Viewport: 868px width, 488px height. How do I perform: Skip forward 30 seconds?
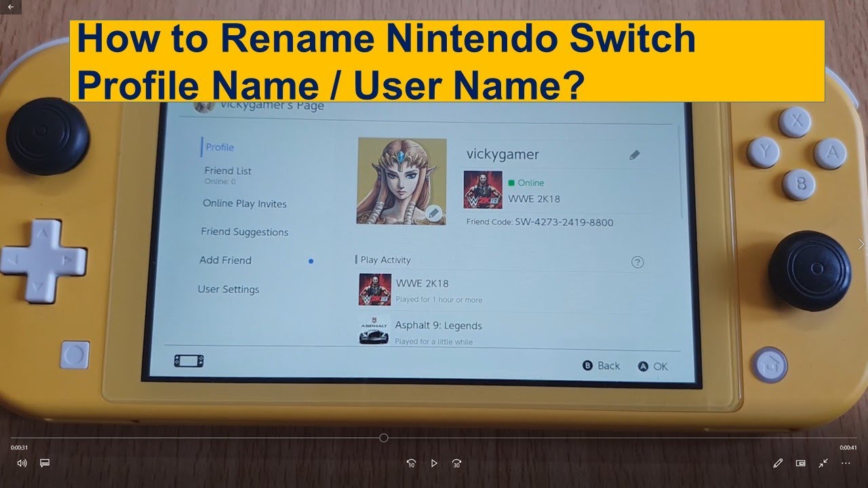(x=457, y=464)
